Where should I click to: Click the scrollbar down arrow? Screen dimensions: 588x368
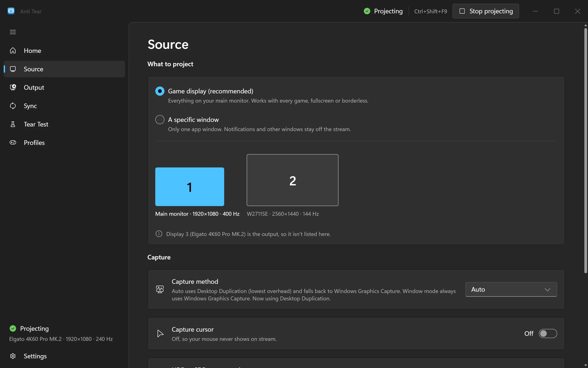pyautogui.click(x=585, y=365)
